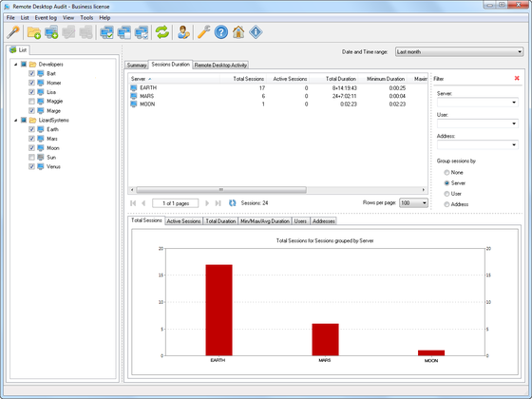Screen dimensions: 532x399
Task: Go to home page house icon
Action: [x=238, y=32]
